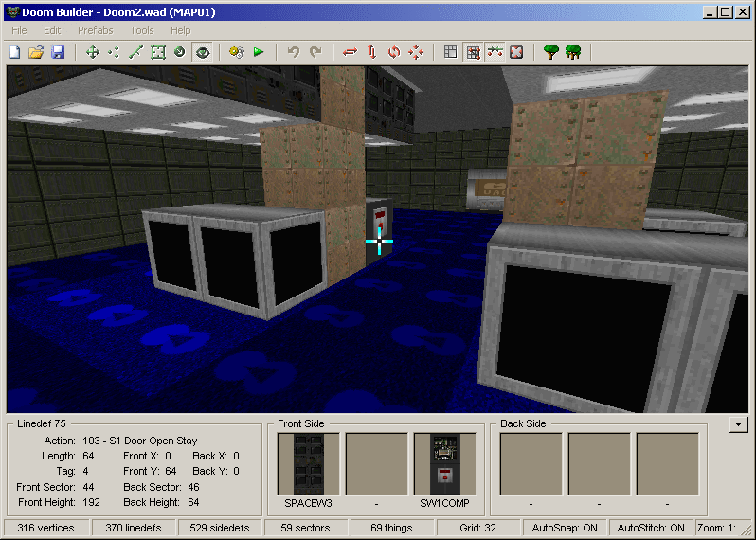The image size is (756, 540).
Task: Click the center view red icon
Action: (x=516, y=52)
